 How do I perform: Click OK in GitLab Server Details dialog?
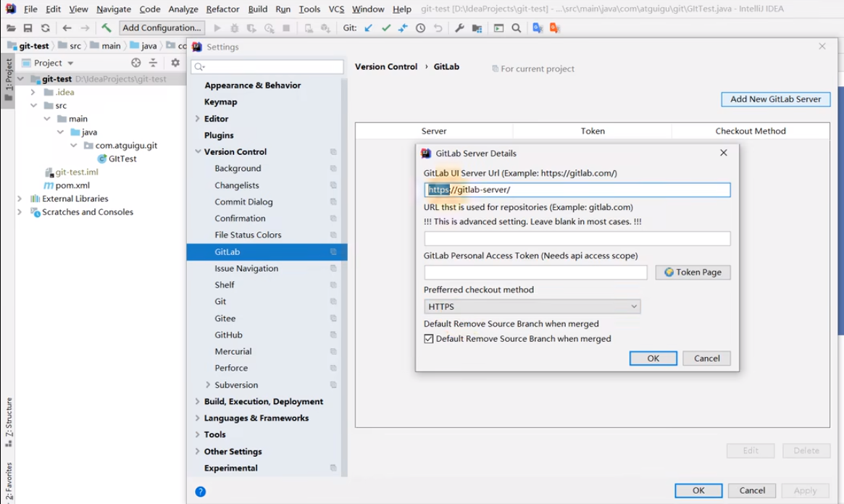(x=653, y=358)
